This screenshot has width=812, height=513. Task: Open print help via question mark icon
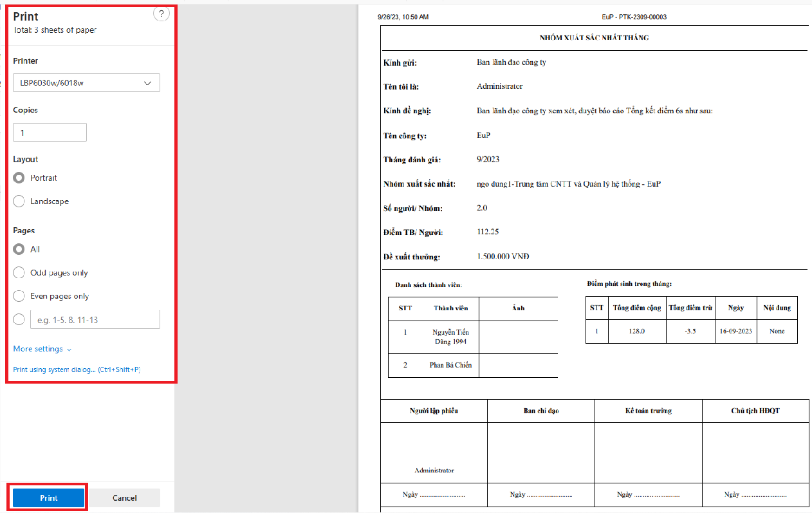(x=161, y=15)
